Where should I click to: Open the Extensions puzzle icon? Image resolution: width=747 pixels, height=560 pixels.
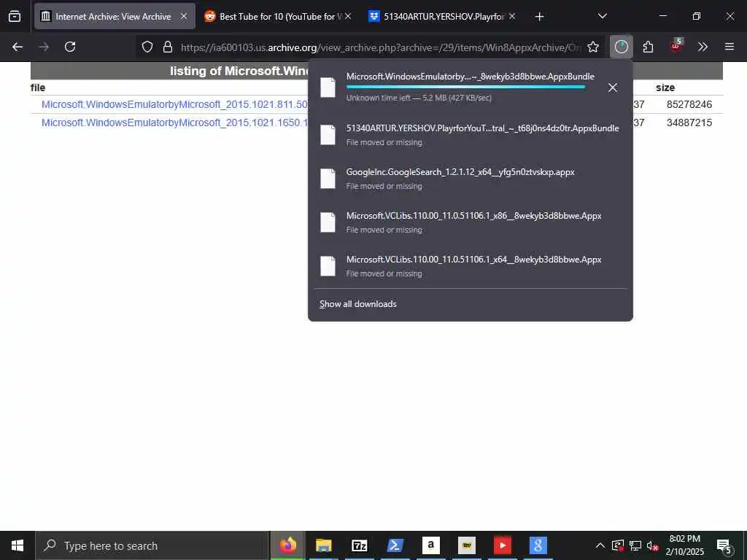648,47
